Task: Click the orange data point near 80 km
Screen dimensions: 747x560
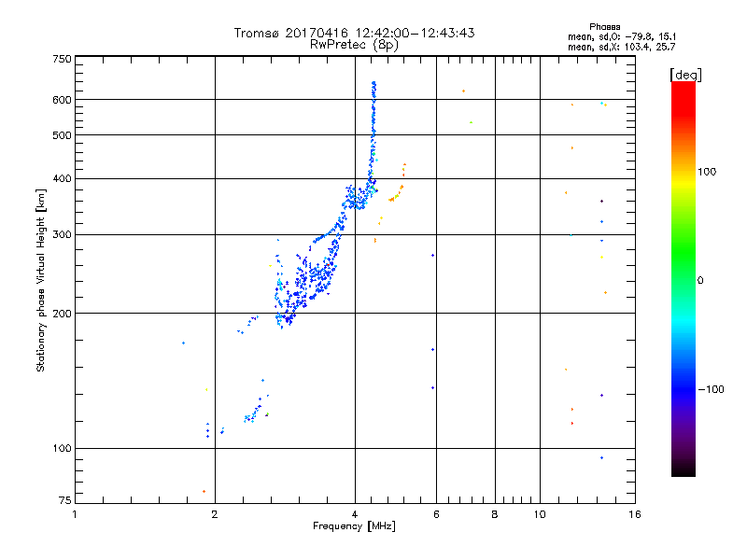Action: [204, 492]
